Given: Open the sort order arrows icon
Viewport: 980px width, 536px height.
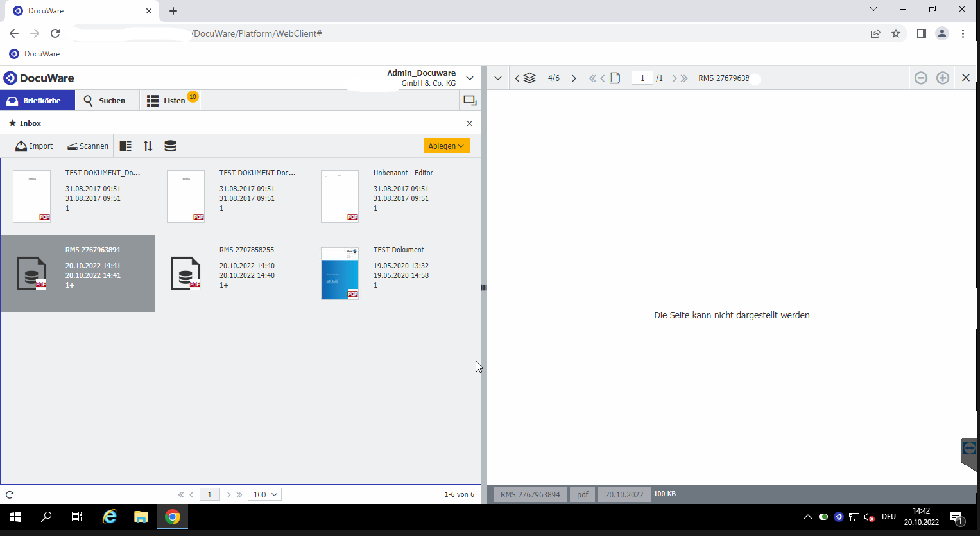Looking at the screenshot, I should tap(148, 146).
